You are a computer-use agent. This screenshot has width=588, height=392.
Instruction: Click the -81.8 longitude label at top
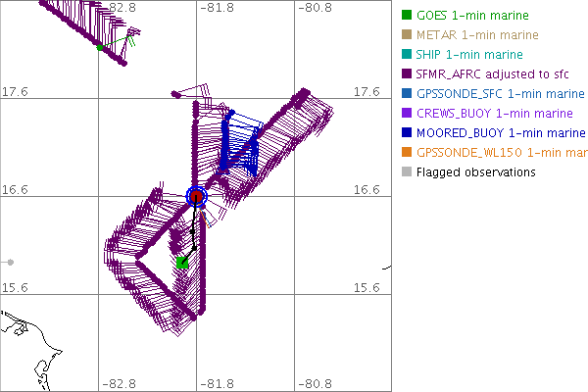[x=218, y=8]
